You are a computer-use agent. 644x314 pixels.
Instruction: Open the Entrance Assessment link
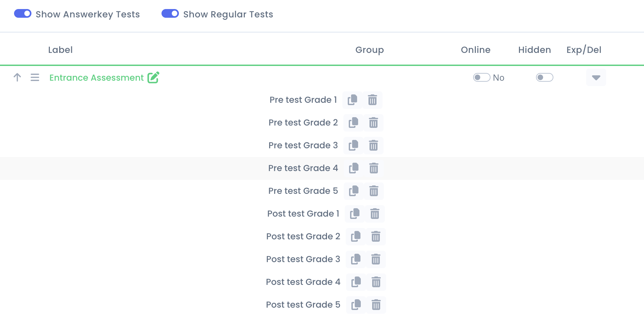pyautogui.click(x=97, y=78)
